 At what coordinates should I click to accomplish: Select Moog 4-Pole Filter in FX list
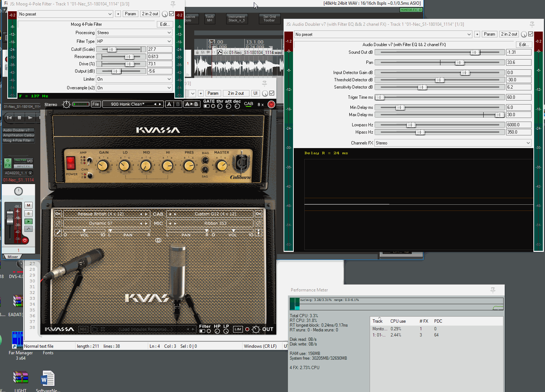[x=17, y=140]
